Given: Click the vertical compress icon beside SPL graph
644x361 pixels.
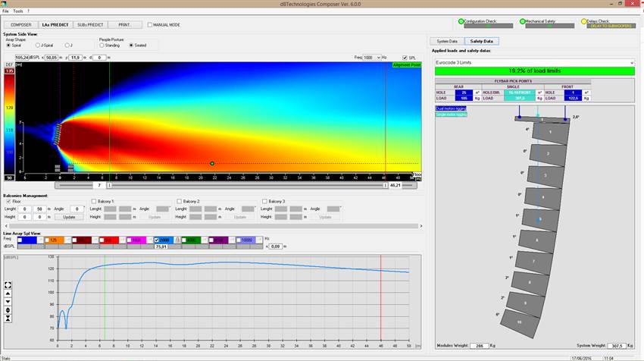Looking at the screenshot, I should [8, 319].
